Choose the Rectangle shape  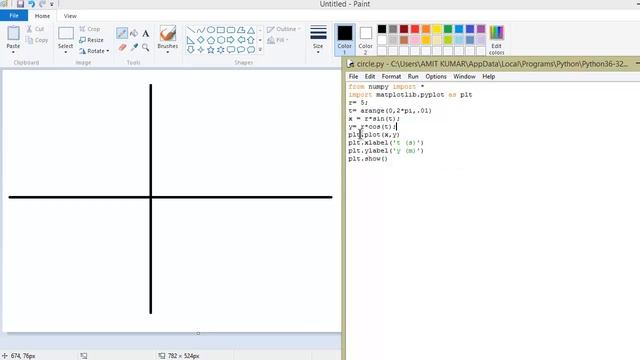(221, 30)
